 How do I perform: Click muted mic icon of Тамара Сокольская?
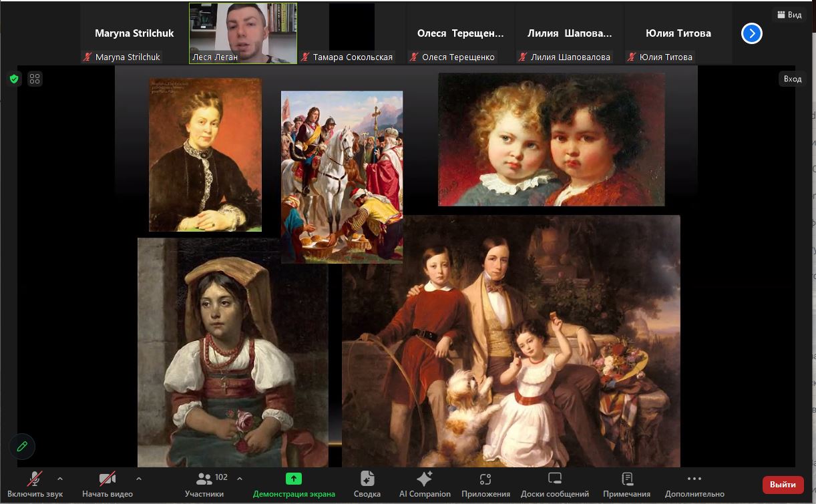[305, 57]
